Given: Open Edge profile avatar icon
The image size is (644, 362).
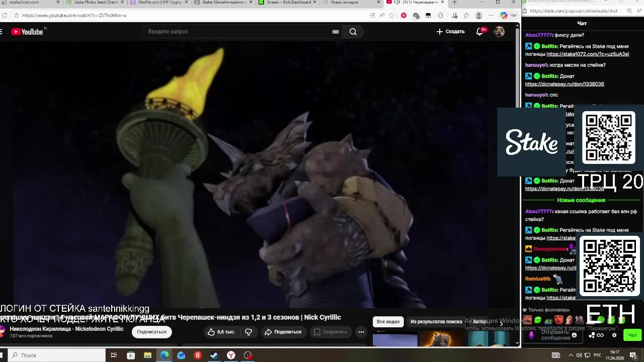Looking at the screenshot, I should (x=478, y=16).
